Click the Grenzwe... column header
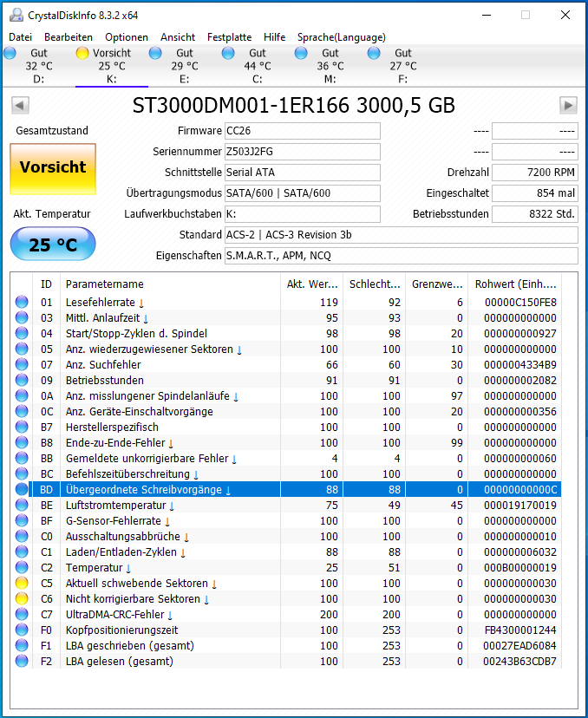The height and width of the screenshot is (718, 588). [x=437, y=284]
